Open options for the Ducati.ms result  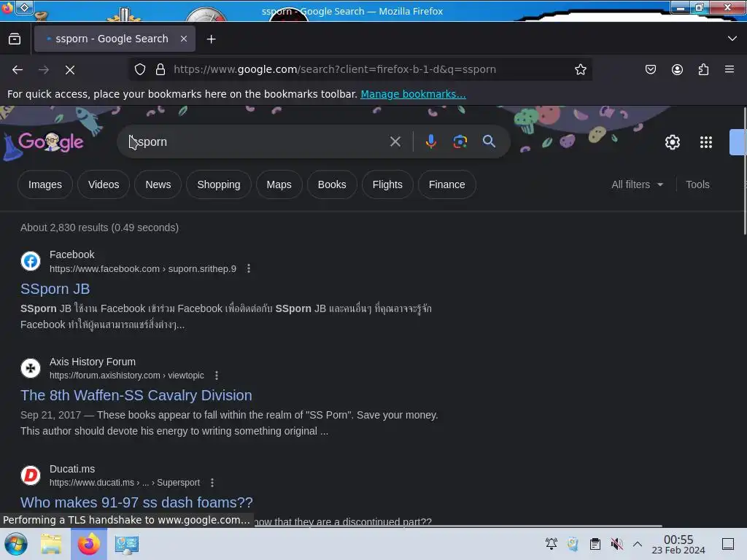click(x=212, y=483)
